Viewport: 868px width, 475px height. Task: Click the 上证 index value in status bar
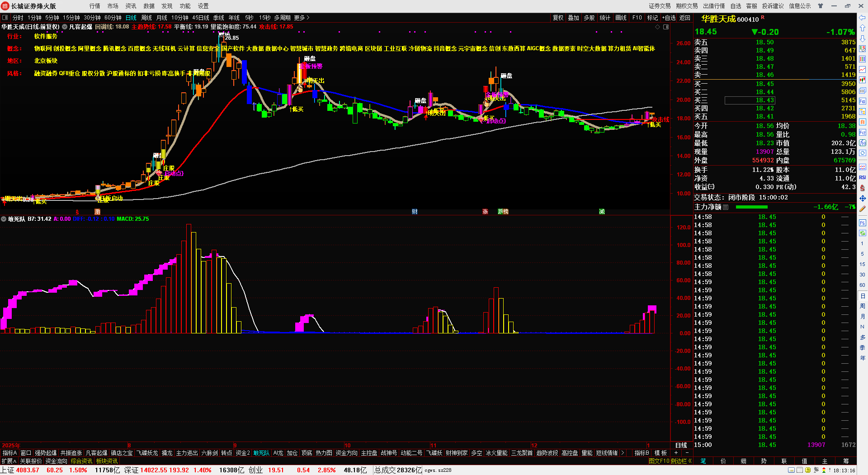[x=28, y=470]
